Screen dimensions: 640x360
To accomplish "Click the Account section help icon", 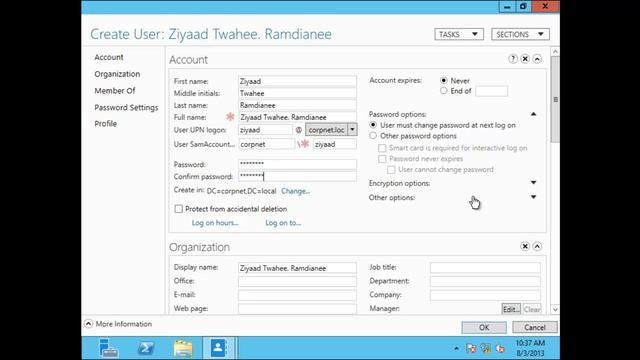I will click(x=513, y=59).
